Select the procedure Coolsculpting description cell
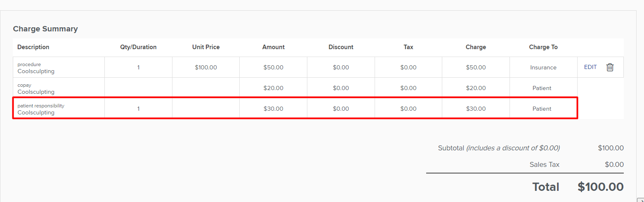Viewport: 644px width, 202px height. (x=59, y=67)
